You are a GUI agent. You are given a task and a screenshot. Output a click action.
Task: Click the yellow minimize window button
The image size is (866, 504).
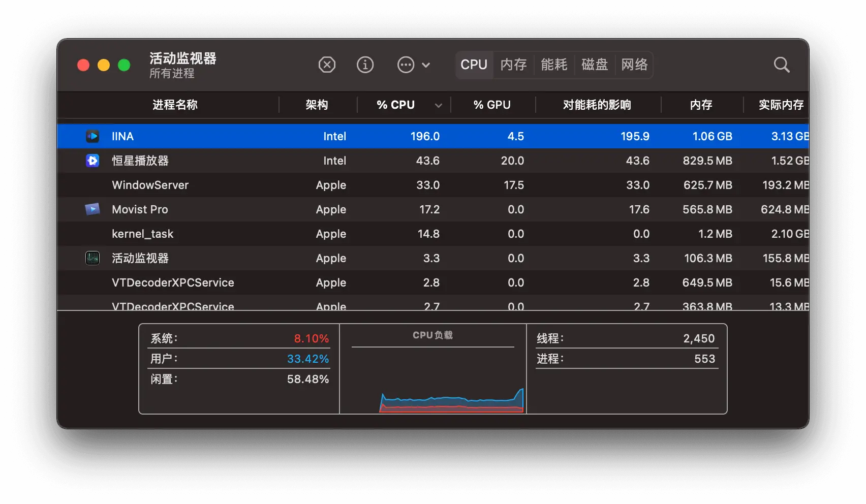[104, 65]
